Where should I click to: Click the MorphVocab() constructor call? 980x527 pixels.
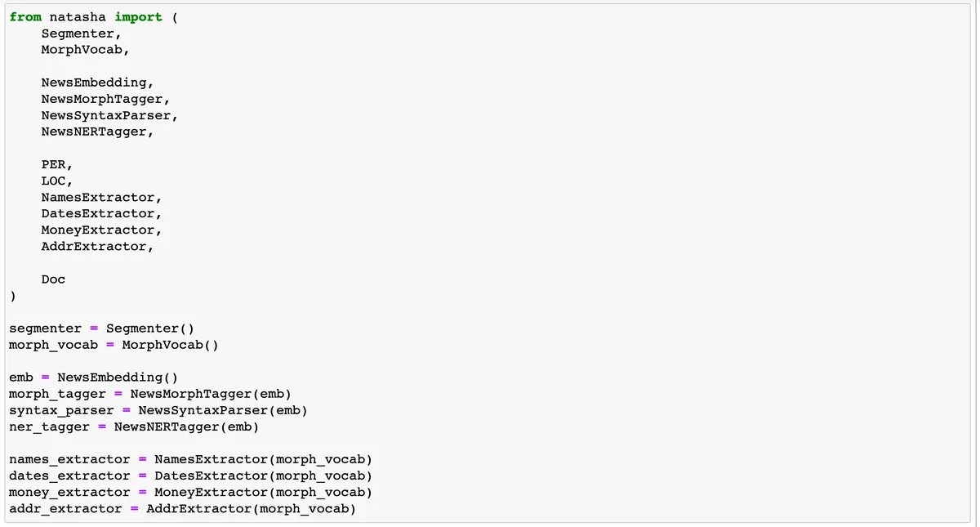click(x=171, y=345)
